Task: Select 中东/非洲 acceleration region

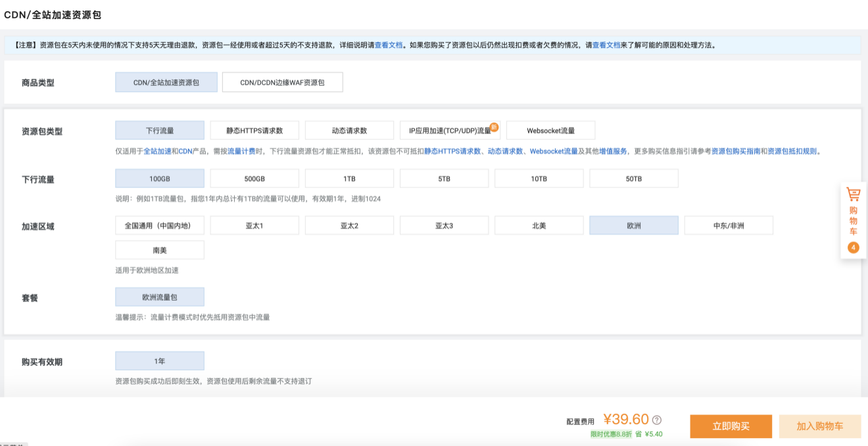Action: click(728, 226)
